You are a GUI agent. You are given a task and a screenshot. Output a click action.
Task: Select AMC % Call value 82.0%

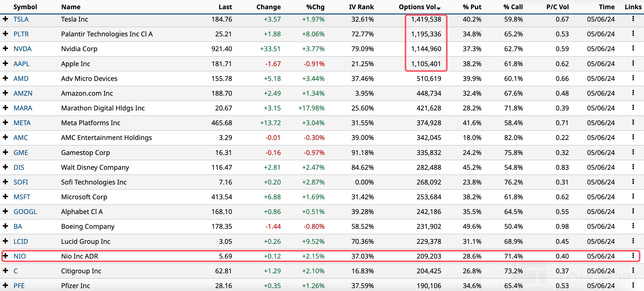[513, 138]
